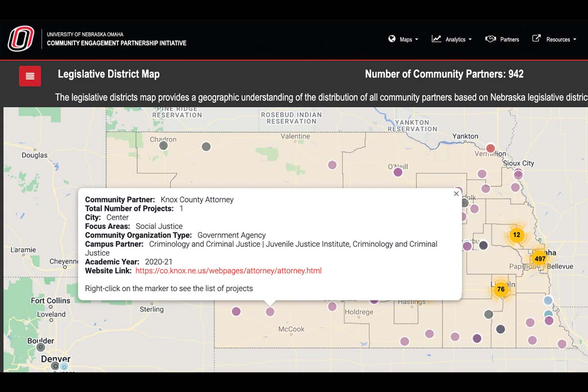Click the Legislative District Map heading
This screenshot has height=392, width=588.
(109, 74)
